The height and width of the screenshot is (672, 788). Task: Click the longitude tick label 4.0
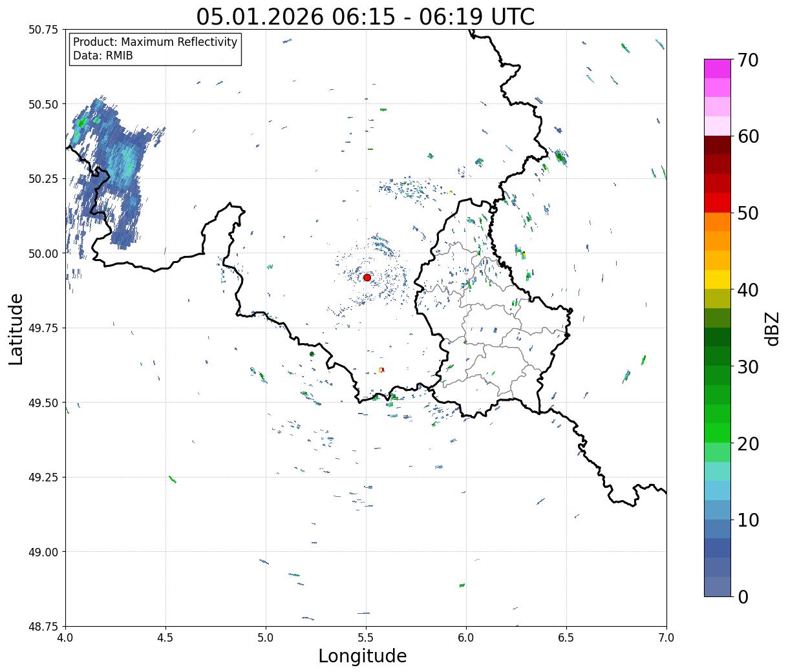pos(65,638)
